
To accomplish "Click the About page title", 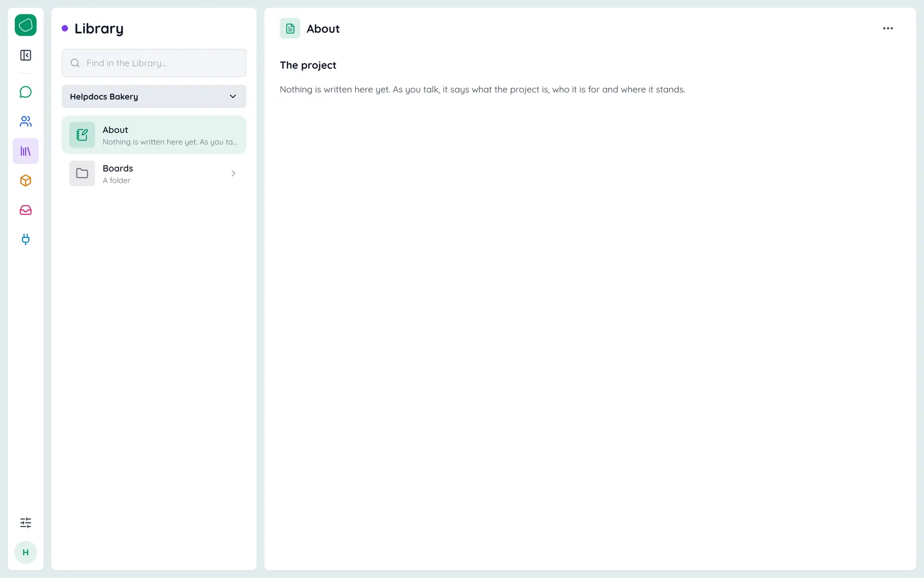I will 323,29.
